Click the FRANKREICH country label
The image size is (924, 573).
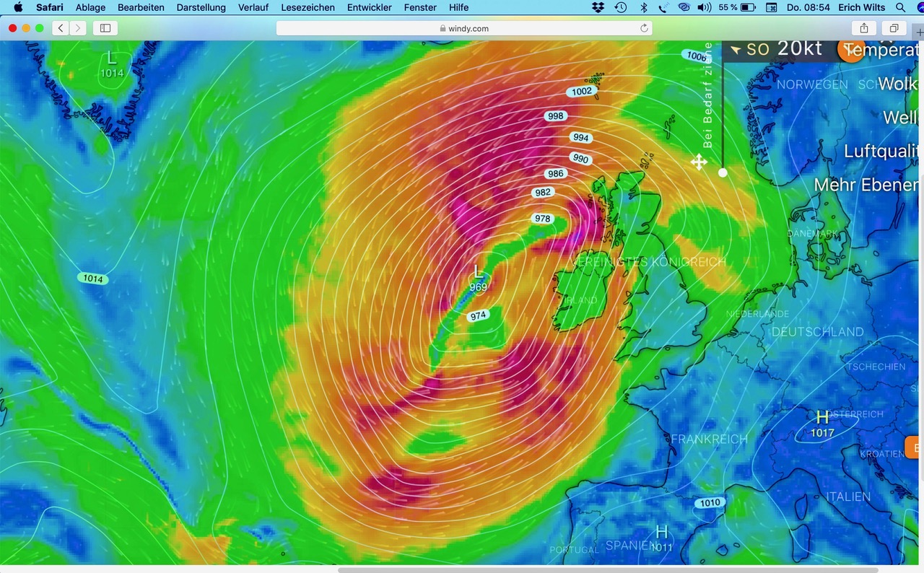[709, 439]
